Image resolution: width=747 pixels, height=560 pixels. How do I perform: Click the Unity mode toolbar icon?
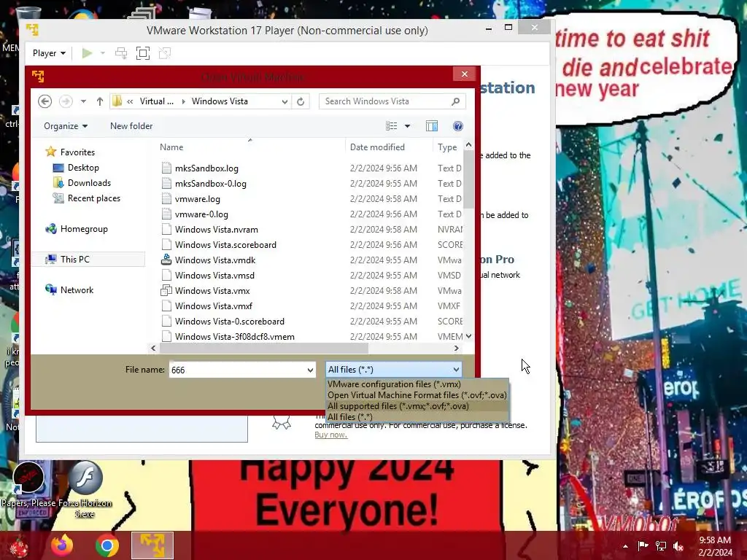[165, 52]
